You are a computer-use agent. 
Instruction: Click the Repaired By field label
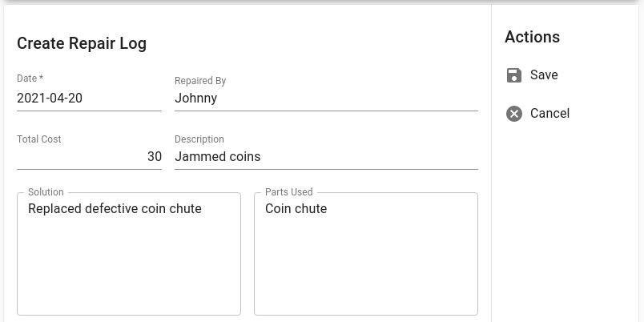tap(200, 81)
